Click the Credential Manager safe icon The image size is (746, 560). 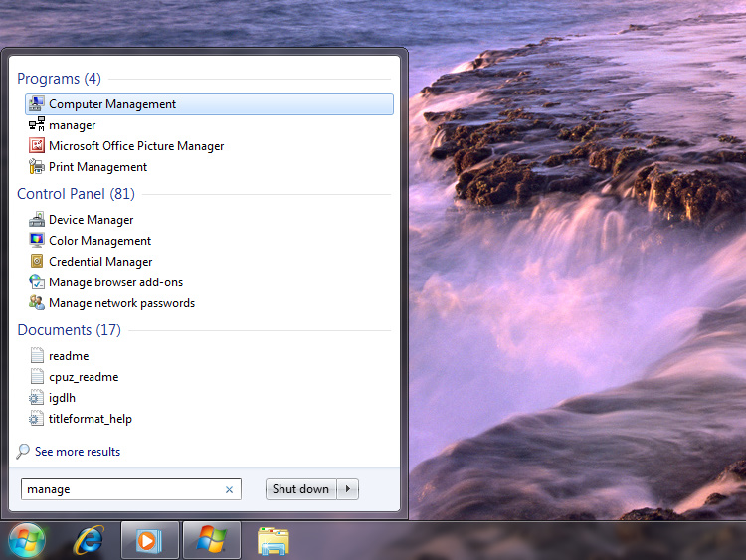pyautogui.click(x=37, y=261)
